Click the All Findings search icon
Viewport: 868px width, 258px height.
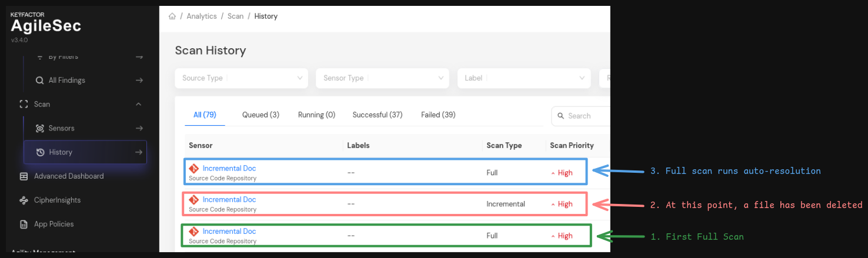tap(39, 81)
